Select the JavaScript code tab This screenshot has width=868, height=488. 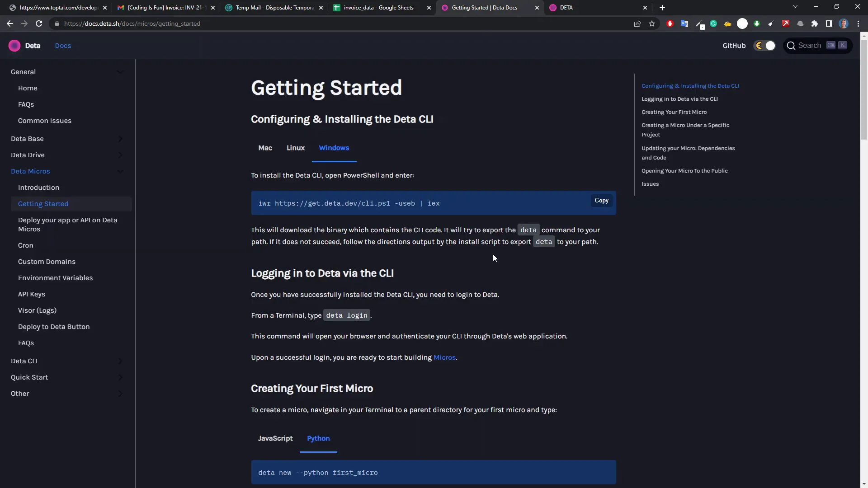(275, 438)
